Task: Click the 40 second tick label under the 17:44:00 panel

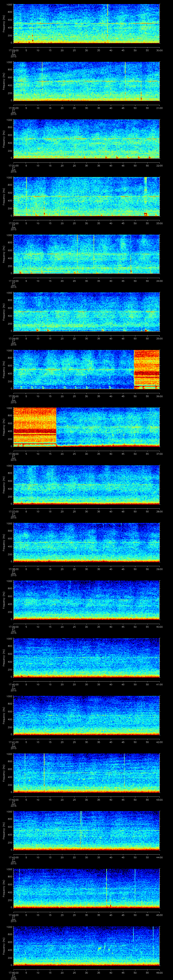Action: pos(111,915)
